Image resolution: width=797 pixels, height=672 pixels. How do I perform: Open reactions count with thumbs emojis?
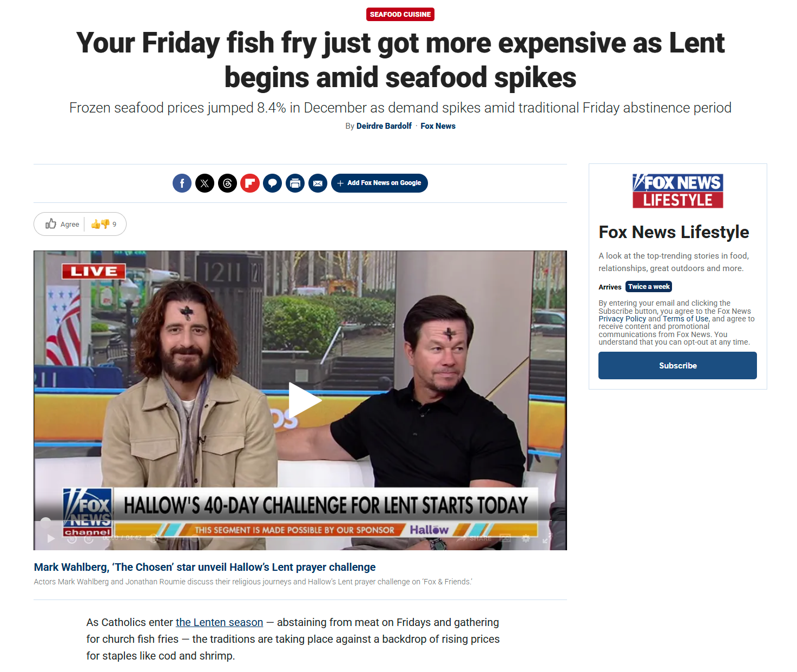coord(104,224)
